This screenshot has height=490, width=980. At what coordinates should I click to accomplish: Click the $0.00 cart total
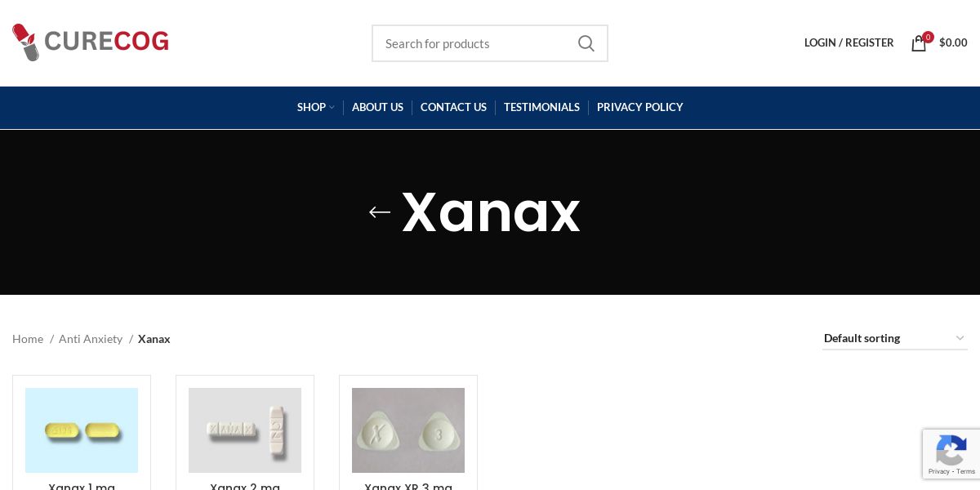pos(953,42)
